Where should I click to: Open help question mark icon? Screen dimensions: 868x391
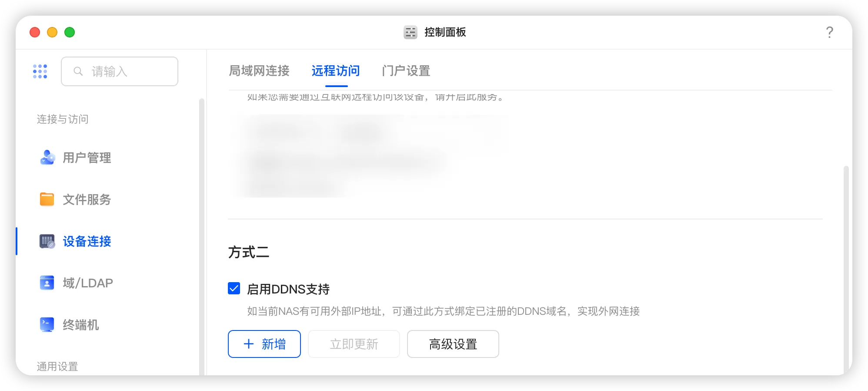click(829, 32)
